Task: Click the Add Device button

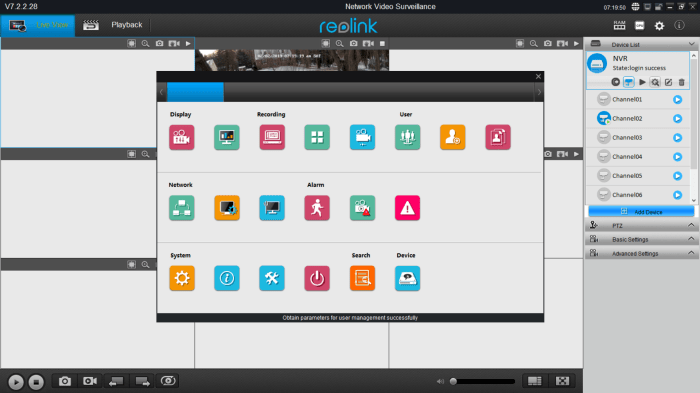Action: pos(641,212)
